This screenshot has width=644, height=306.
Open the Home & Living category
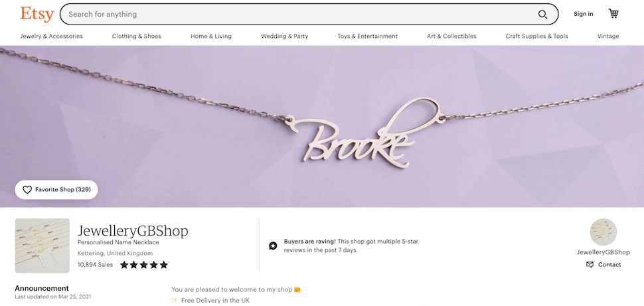coord(211,36)
